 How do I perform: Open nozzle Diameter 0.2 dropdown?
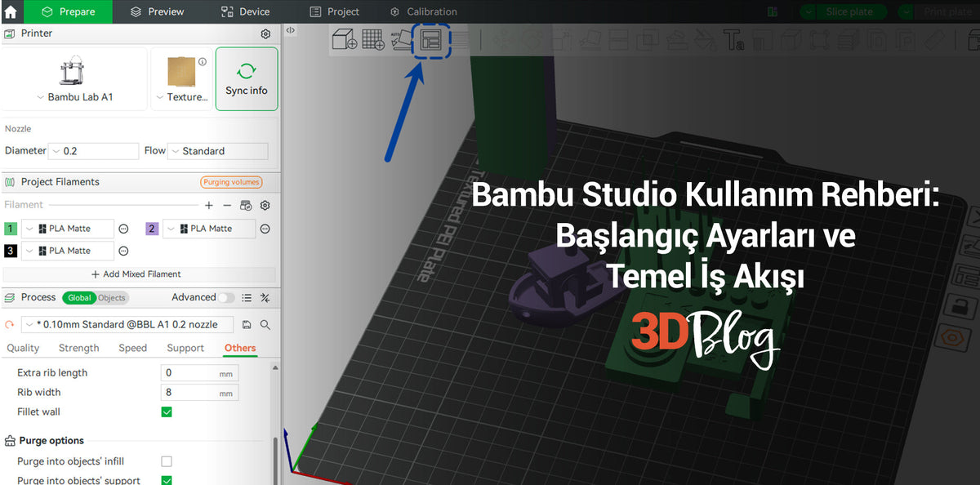(x=94, y=151)
